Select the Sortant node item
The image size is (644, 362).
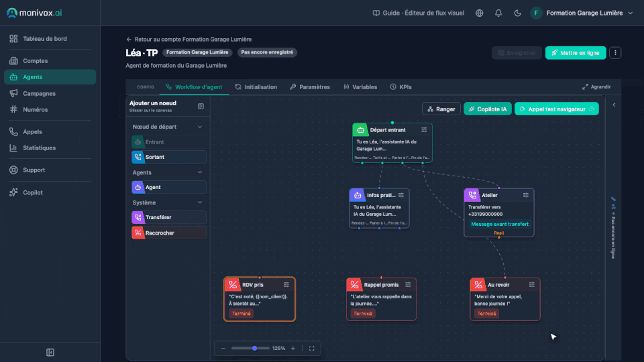(169, 157)
